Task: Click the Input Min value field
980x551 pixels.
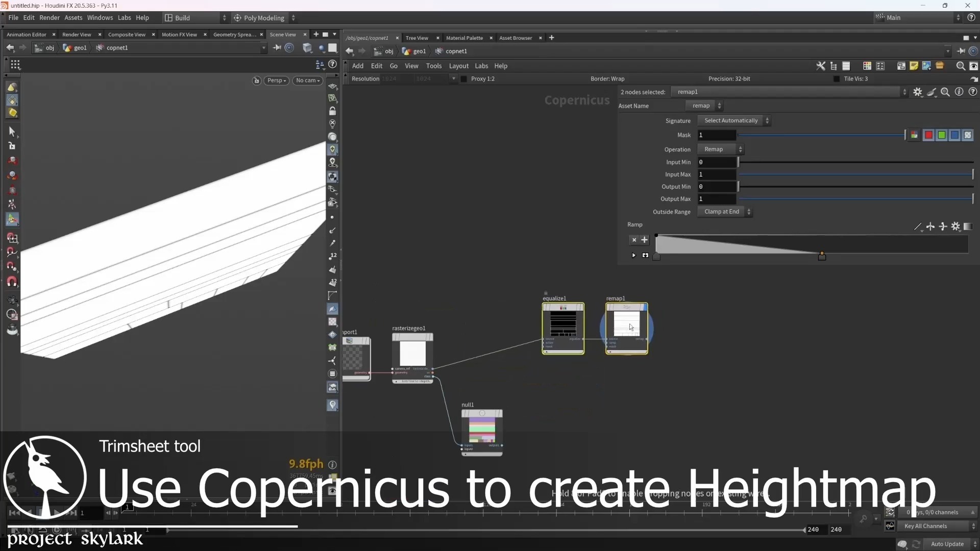Action: pos(717,162)
